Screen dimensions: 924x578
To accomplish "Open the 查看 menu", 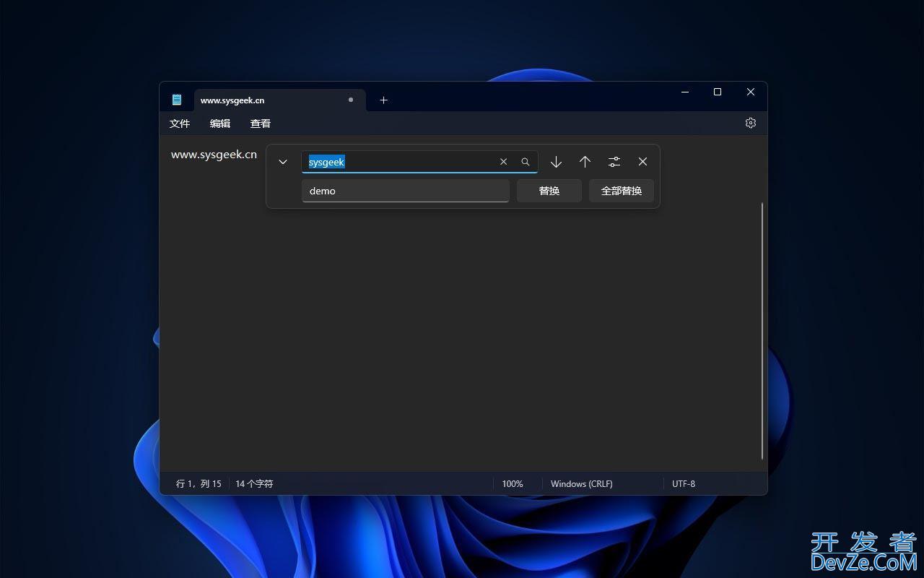I will click(261, 124).
